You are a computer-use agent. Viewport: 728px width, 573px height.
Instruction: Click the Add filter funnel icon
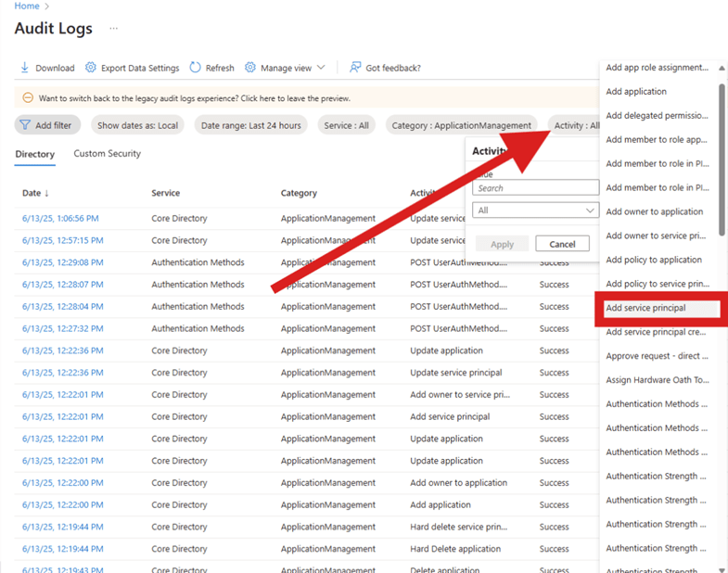(x=26, y=125)
